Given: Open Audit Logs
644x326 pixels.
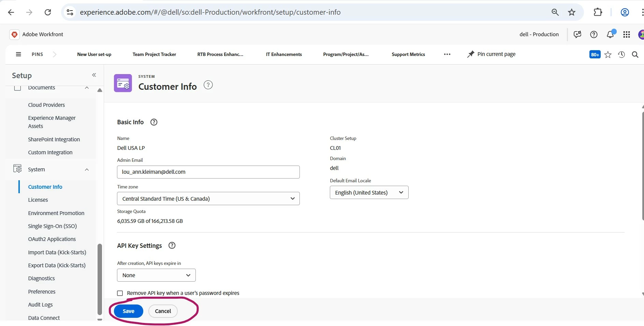Looking at the screenshot, I should (x=40, y=304).
